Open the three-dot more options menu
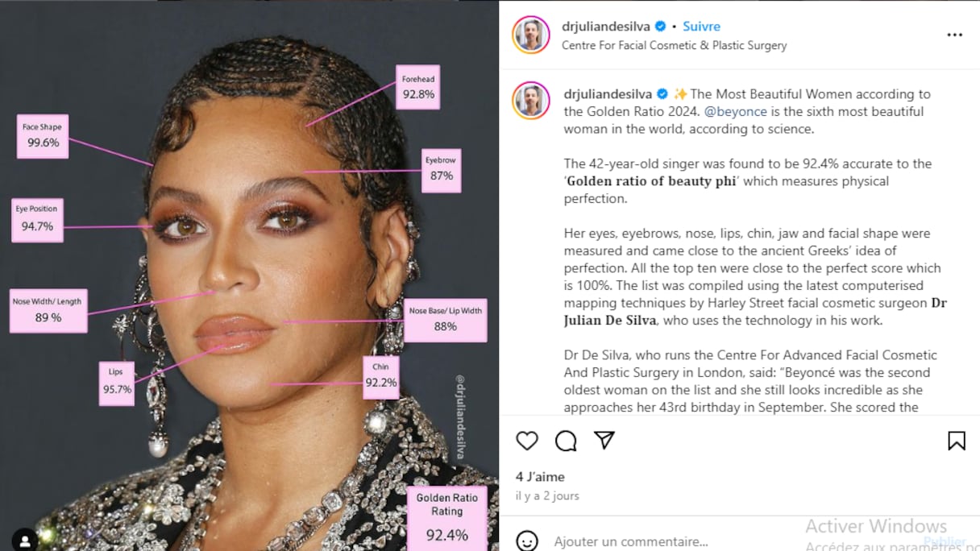Viewport: 980px width, 551px height. [x=955, y=35]
